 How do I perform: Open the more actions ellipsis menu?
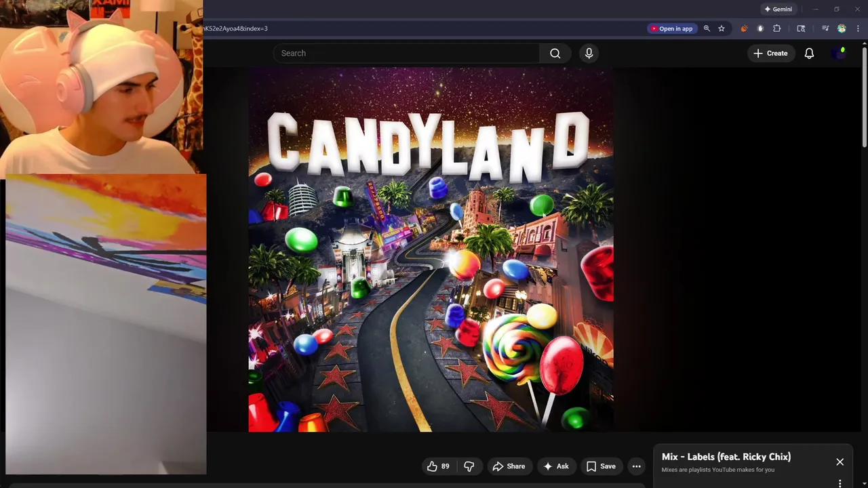click(x=636, y=466)
